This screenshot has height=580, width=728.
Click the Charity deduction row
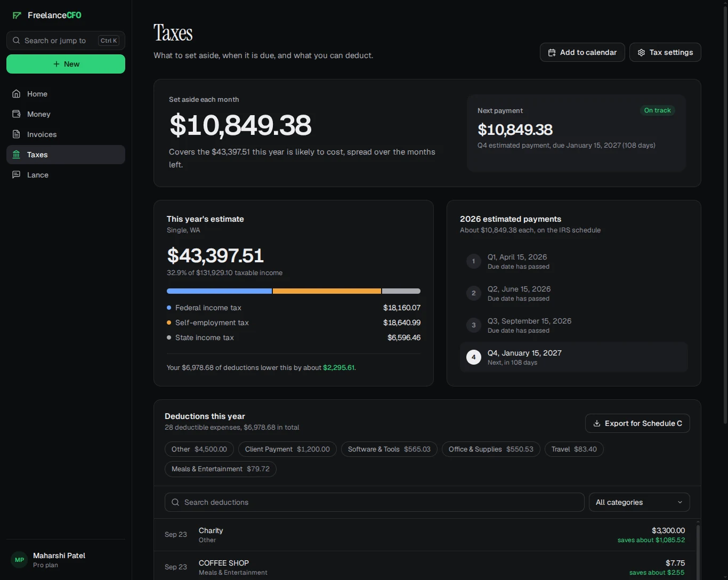(425, 535)
